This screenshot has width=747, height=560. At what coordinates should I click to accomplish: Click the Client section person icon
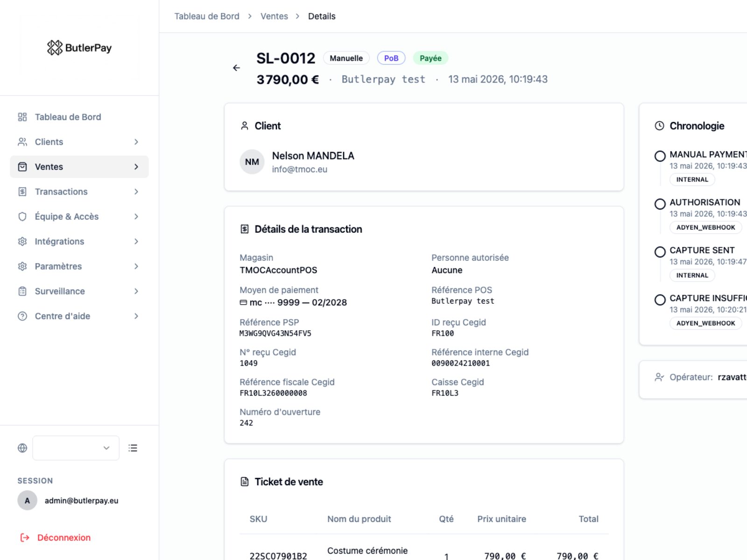[x=245, y=126]
